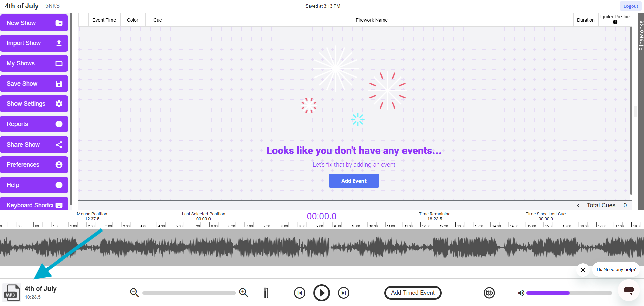Dismiss the Need any help popup
The width and height of the screenshot is (644, 306).
(x=583, y=270)
